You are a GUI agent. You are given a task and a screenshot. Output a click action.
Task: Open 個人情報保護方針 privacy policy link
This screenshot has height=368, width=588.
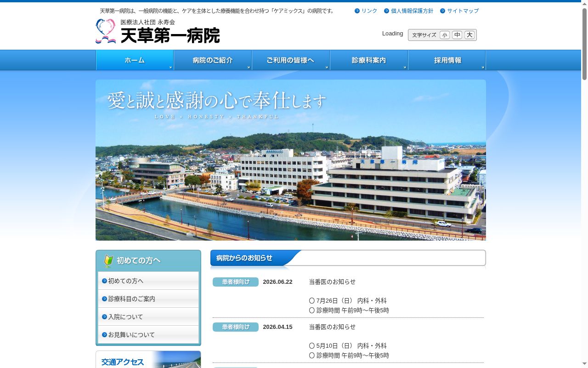tap(412, 11)
